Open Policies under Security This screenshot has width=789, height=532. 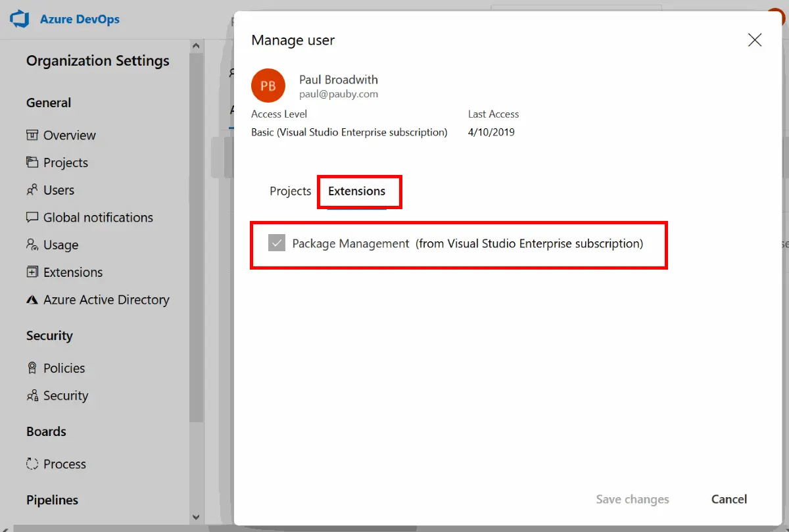[x=64, y=368]
